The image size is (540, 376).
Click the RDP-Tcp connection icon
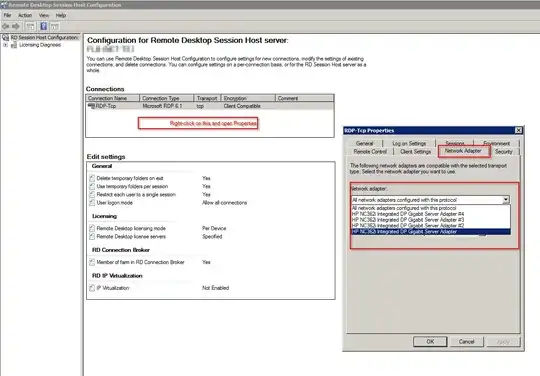pyautogui.click(x=91, y=106)
